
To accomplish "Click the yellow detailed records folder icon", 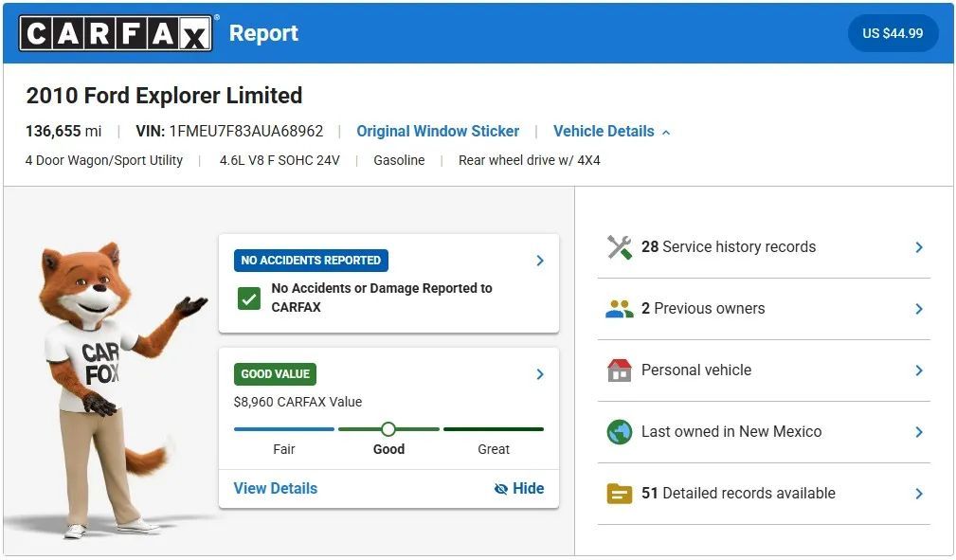I will [x=619, y=494].
